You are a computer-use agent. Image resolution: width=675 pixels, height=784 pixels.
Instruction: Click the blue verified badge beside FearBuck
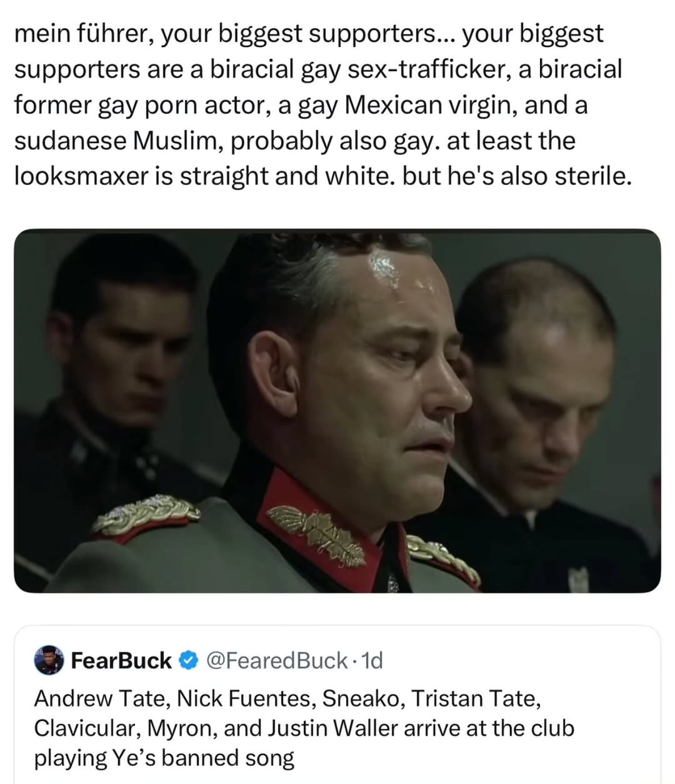click(x=187, y=660)
